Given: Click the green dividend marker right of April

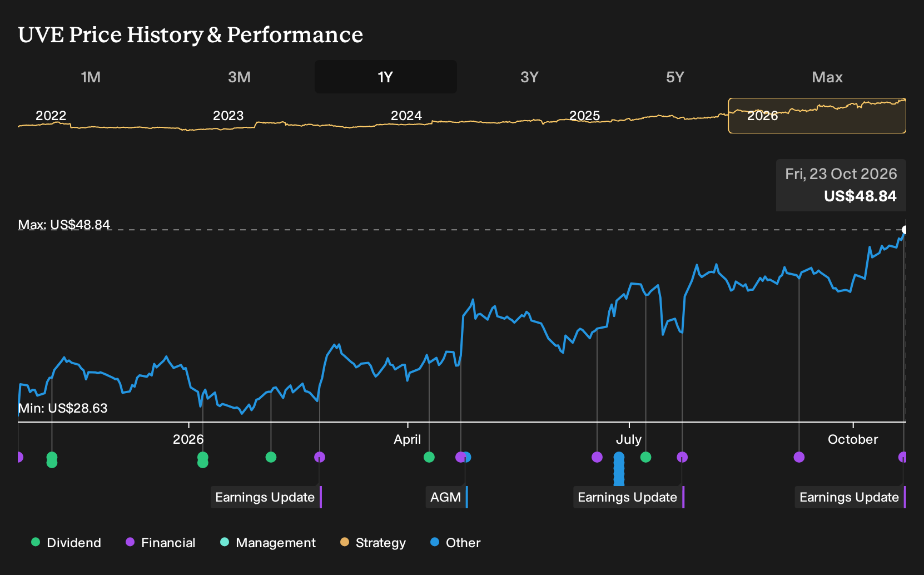Looking at the screenshot, I should 429,457.
